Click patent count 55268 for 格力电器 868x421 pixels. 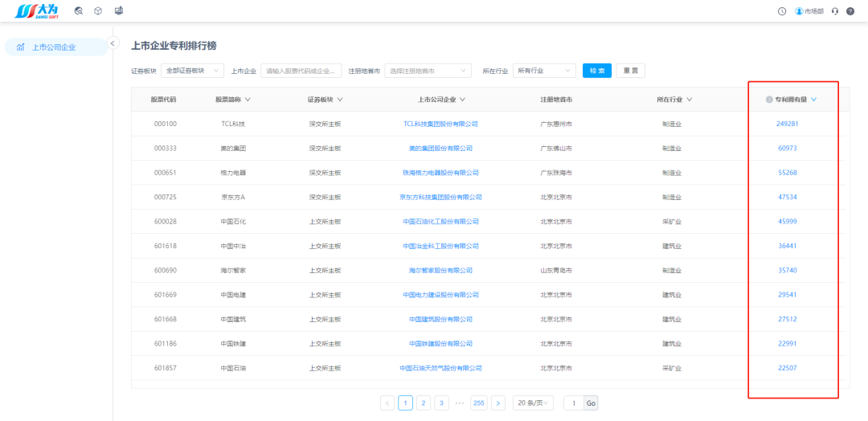point(787,173)
